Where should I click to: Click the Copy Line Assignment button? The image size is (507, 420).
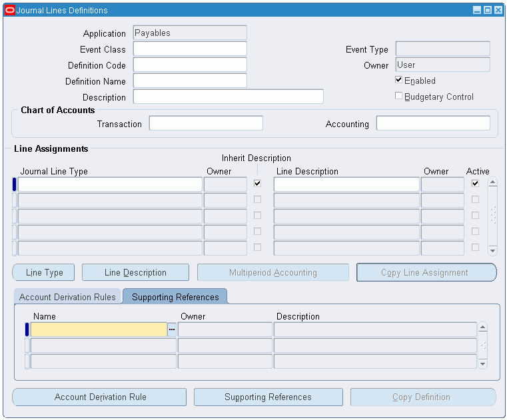[x=426, y=272]
